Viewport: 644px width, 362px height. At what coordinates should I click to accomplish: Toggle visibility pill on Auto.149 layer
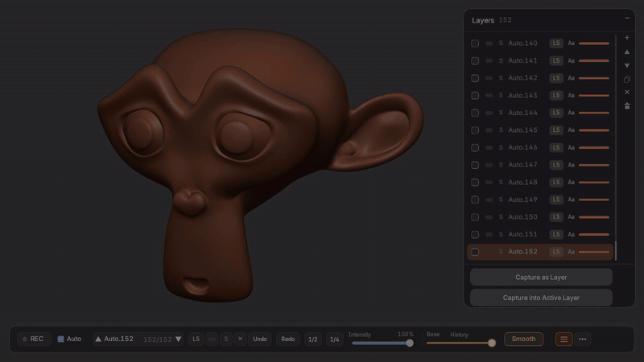[489, 200]
